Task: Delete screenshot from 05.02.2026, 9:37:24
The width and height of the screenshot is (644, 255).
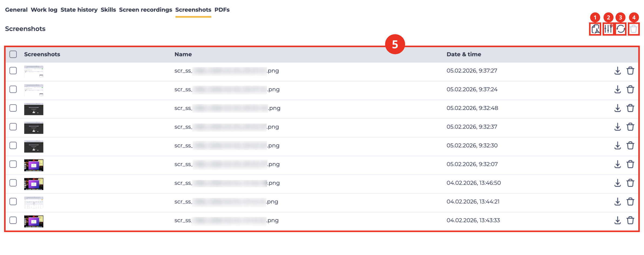Action: click(x=630, y=89)
